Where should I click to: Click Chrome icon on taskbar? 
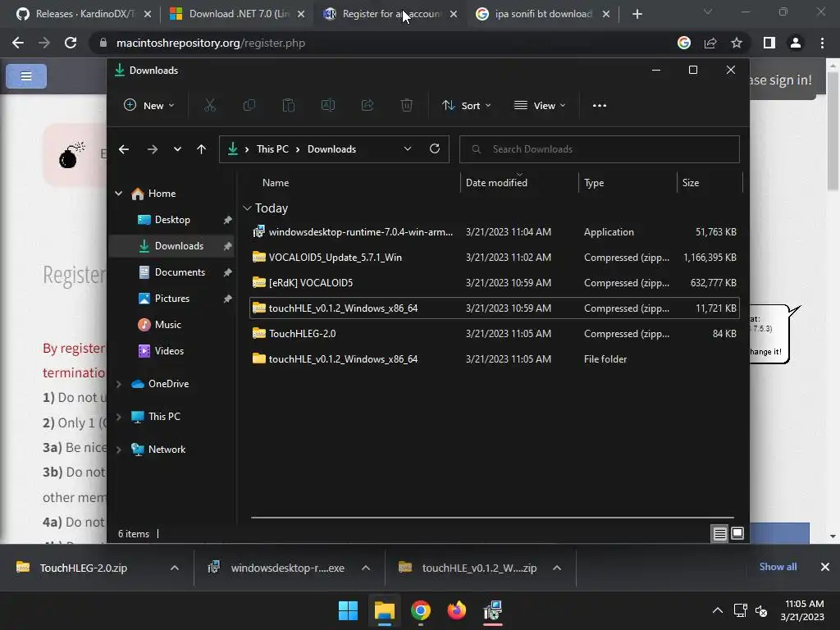click(421, 610)
